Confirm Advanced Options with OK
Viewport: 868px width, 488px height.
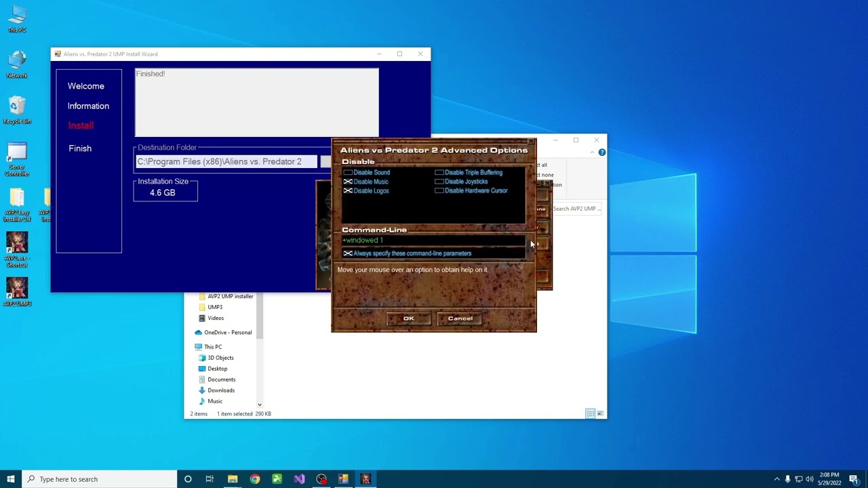tap(409, 319)
